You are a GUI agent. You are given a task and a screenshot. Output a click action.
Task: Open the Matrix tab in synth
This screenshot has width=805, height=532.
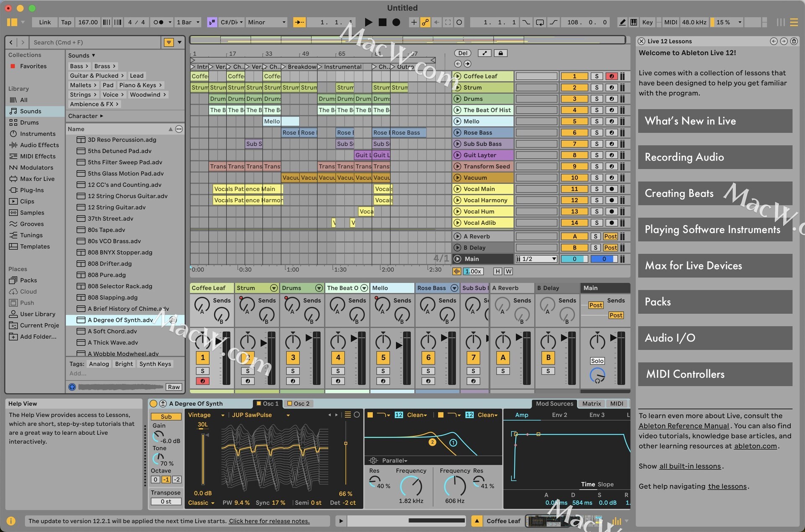(592, 403)
